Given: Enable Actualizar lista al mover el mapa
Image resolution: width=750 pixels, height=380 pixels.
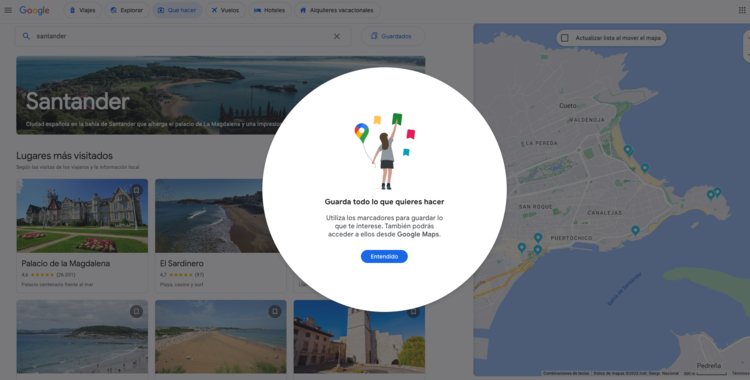Looking at the screenshot, I should (x=564, y=38).
